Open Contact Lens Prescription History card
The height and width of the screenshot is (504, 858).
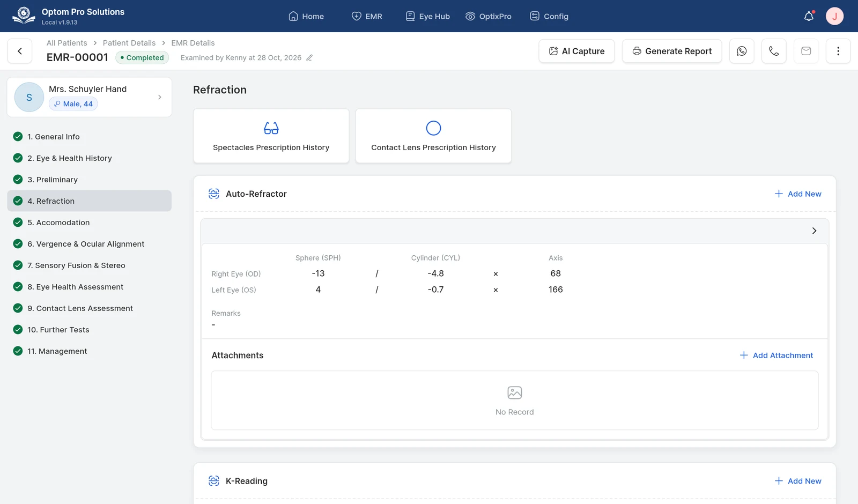[433, 136]
